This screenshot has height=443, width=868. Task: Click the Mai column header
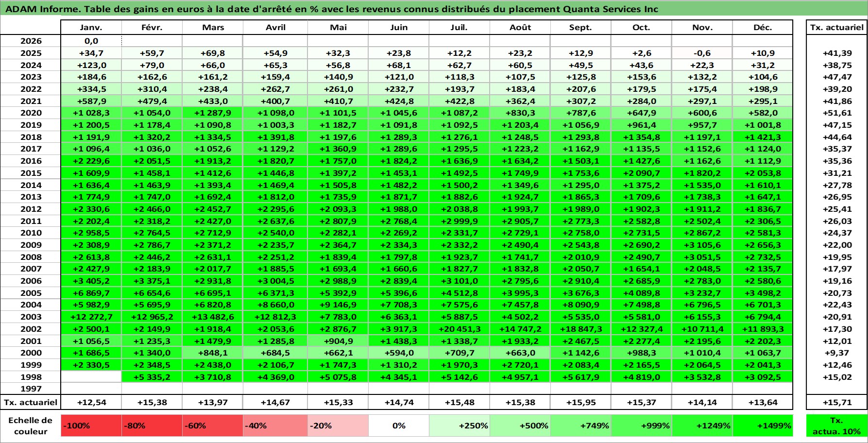pos(338,28)
